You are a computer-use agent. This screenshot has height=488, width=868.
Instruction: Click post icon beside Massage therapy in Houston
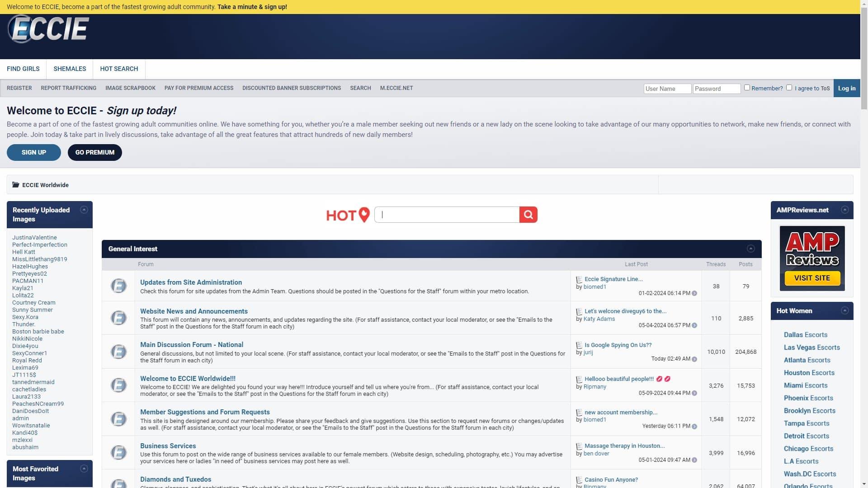click(x=579, y=446)
